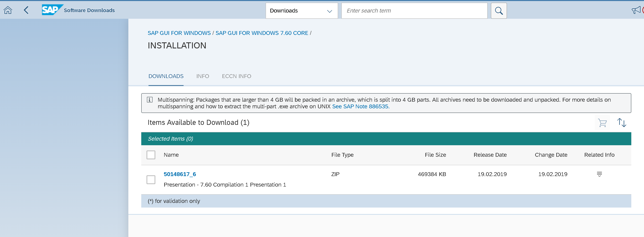The image size is (644, 237).
Task: Tick the select-all checkbox in the header
Action: pos(151,155)
